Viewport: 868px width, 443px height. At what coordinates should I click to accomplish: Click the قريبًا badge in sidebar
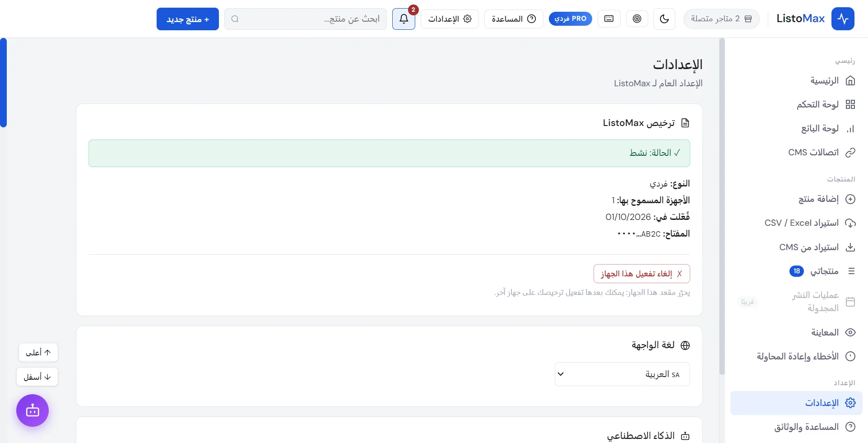(747, 302)
